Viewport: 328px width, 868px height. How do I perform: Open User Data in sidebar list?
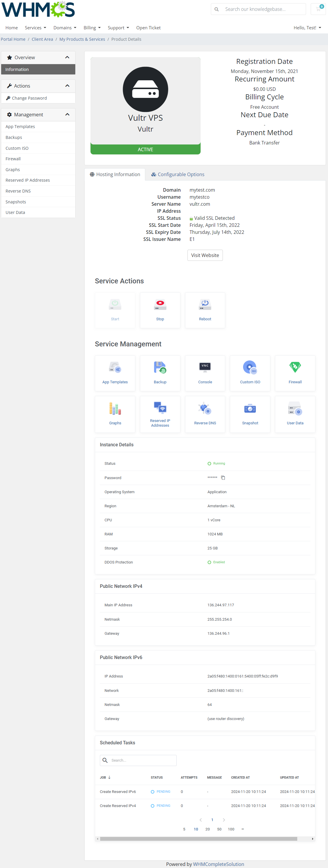38,212
